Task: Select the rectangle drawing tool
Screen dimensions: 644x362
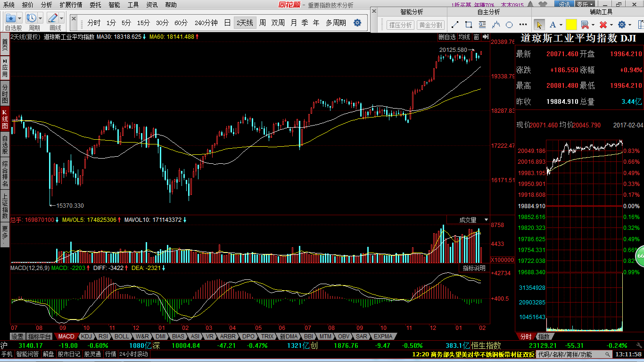Action: (x=469, y=25)
